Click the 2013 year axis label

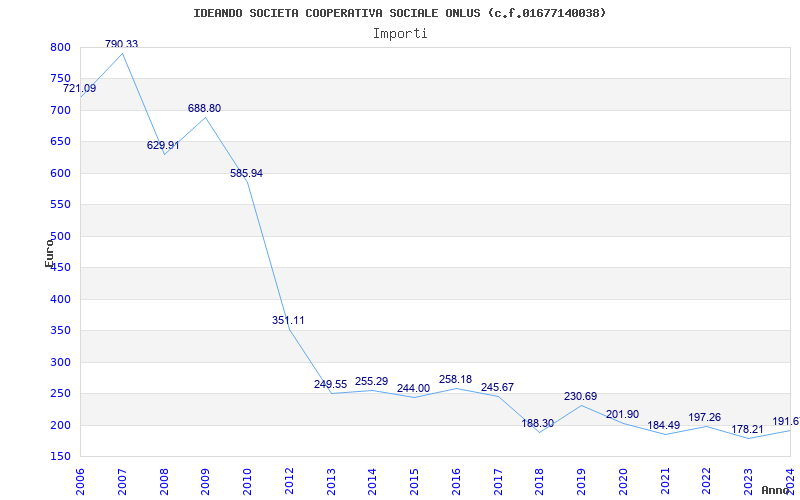(331, 482)
